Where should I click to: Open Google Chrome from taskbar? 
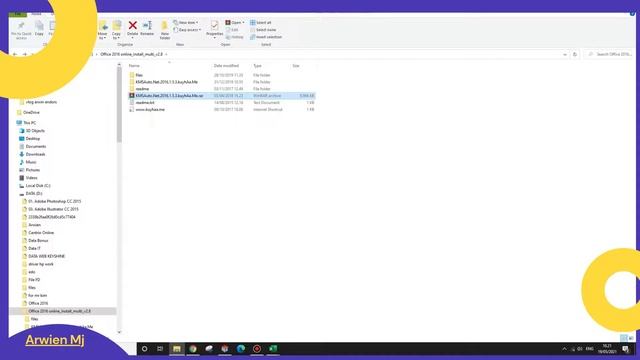[x=193, y=349]
